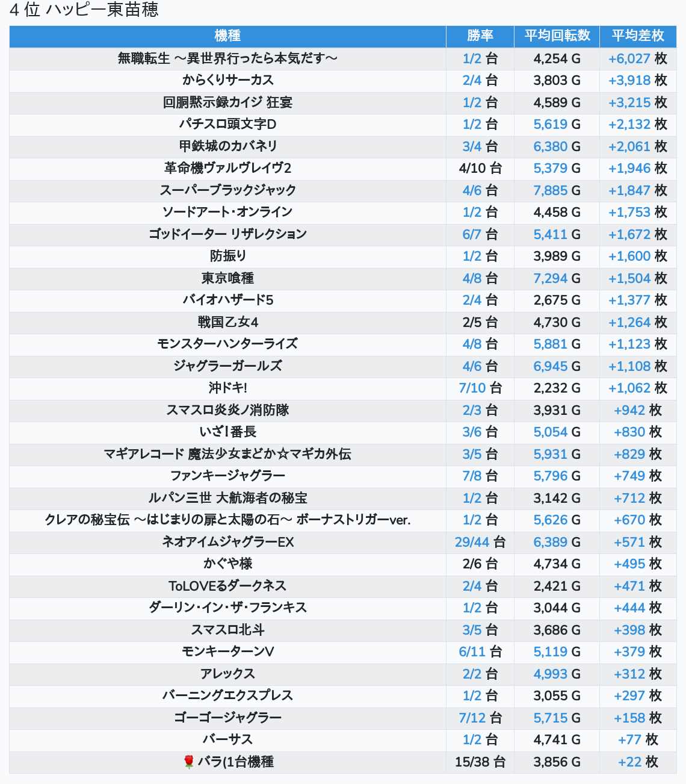Click the 7,294 G value for 東京喰種

click(x=551, y=278)
